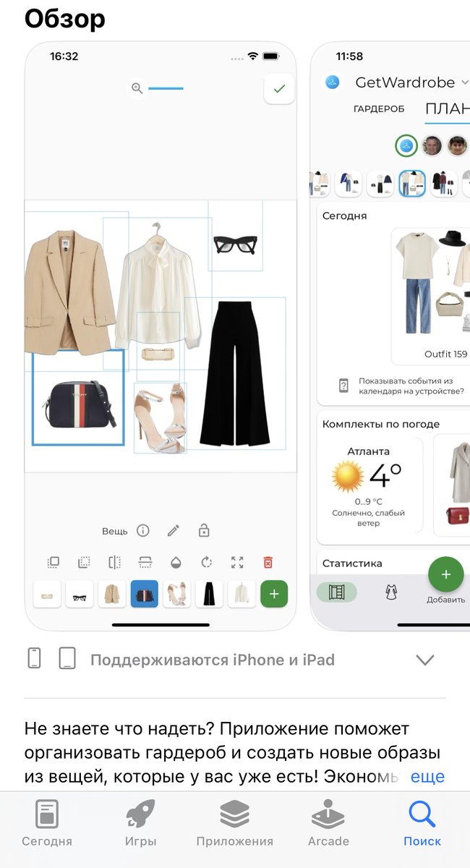This screenshot has height=868, width=470.
Task: Flip item horizontally with mirror icon
Action: pyautogui.click(x=114, y=562)
